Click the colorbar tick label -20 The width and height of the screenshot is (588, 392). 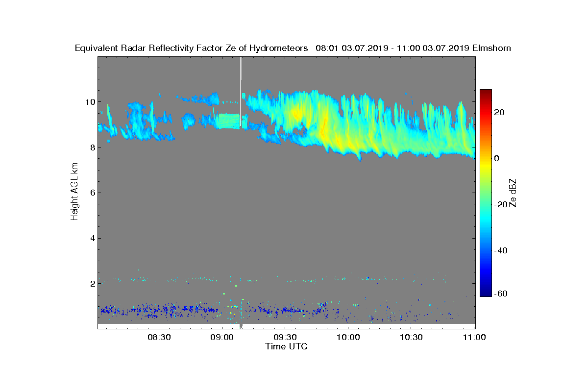point(501,205)
